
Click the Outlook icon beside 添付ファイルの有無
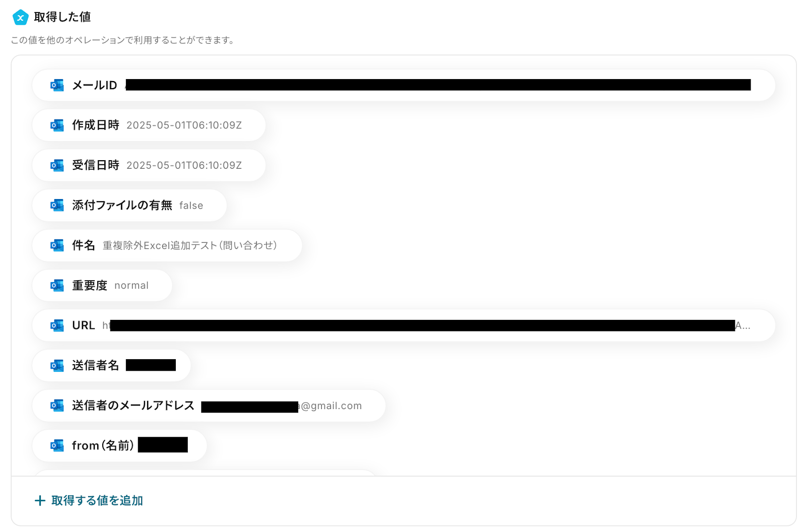(x=57, y=205)
